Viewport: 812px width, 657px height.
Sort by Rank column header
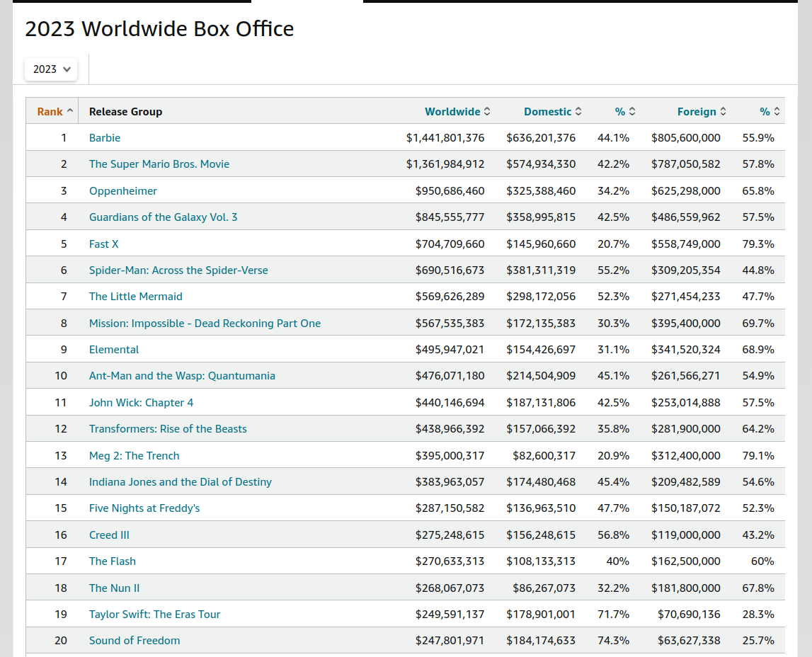tap(55, 112)
